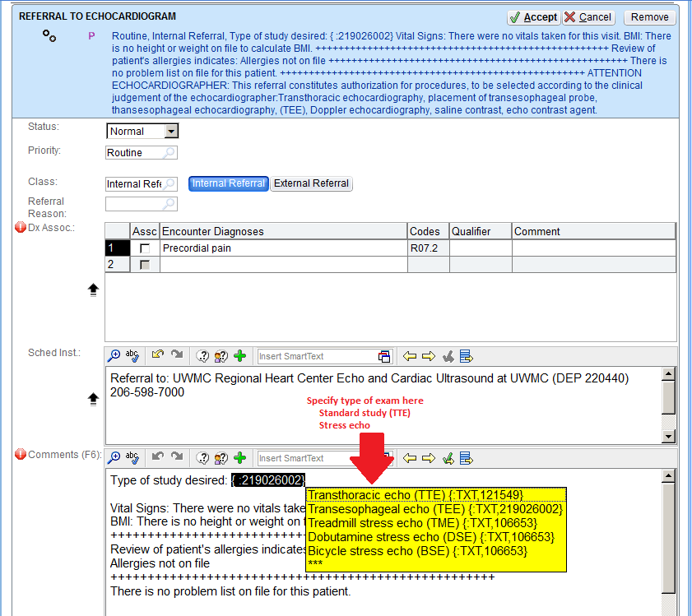Choose Transthoracic echo (TTE) from list
Image resolution: width=692 pixels, height=616 pixels.
(435, 495)
